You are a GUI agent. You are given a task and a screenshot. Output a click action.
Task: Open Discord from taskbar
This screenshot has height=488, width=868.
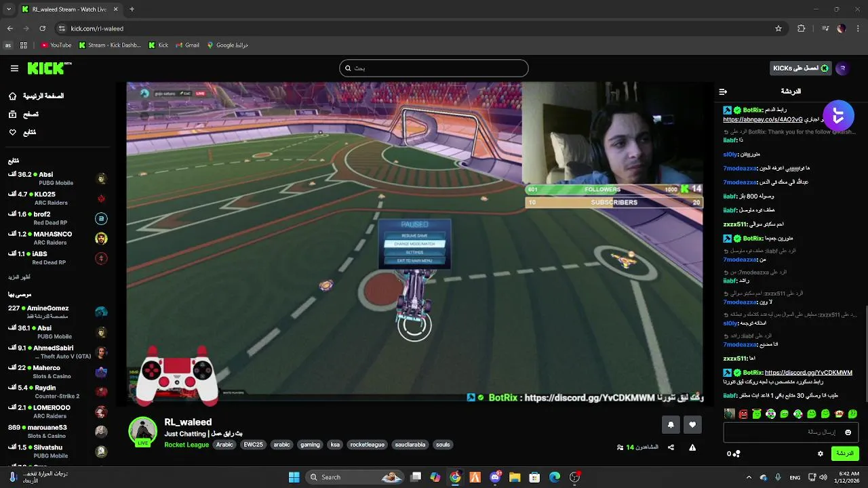[x=496, y=477]
